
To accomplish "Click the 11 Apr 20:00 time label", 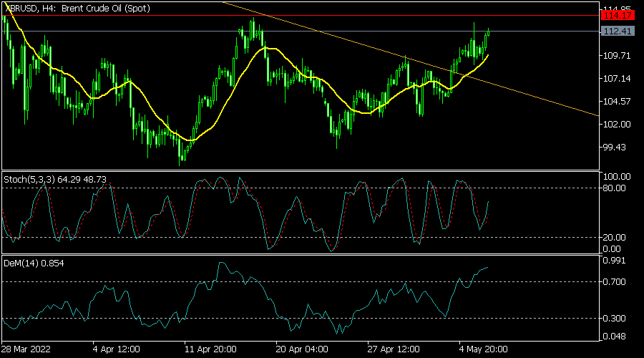I will [210, 349].
